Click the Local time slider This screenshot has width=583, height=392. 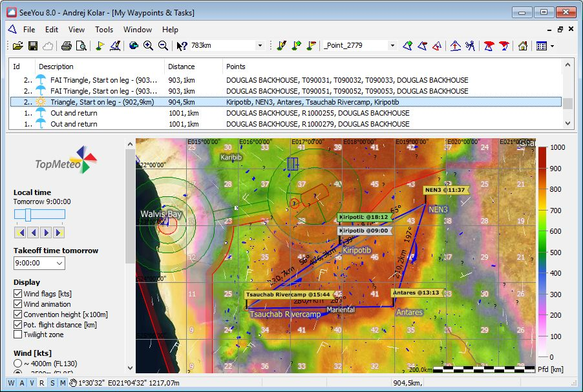click(39, 214)
